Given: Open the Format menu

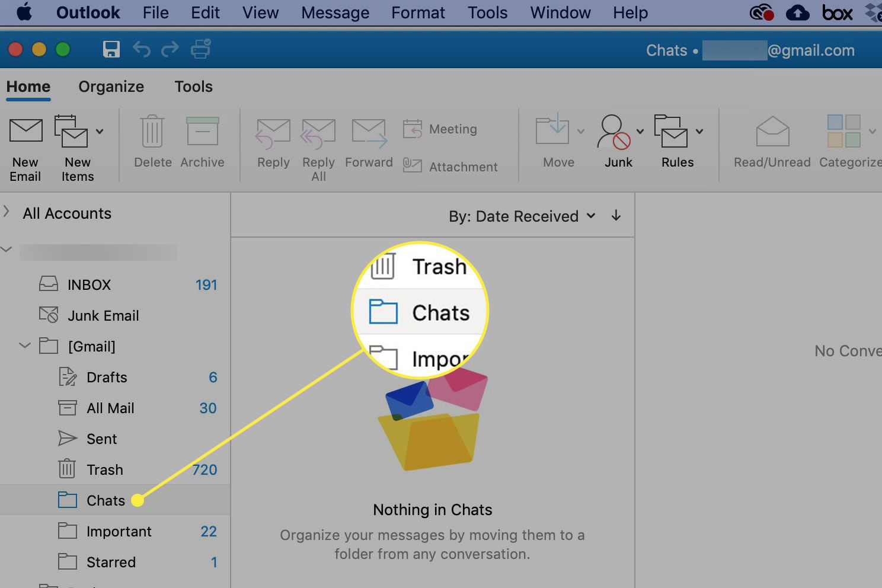Looking at the screenshot, I should (418, 12).
